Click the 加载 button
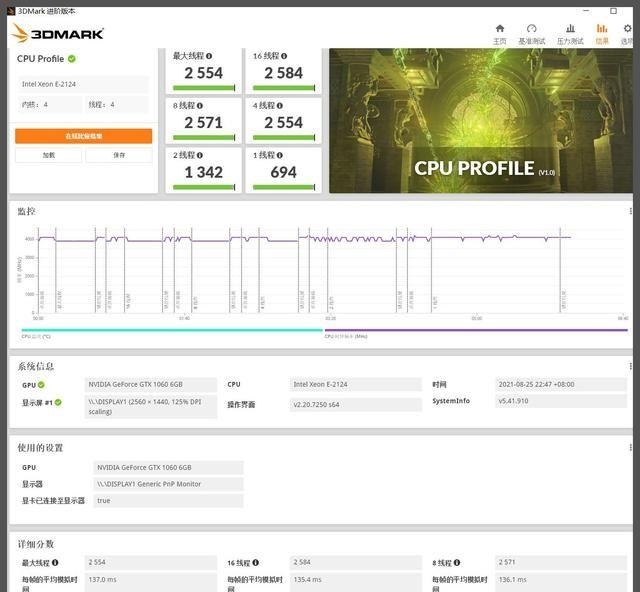The image size is (640, 592). click(49, 155)
